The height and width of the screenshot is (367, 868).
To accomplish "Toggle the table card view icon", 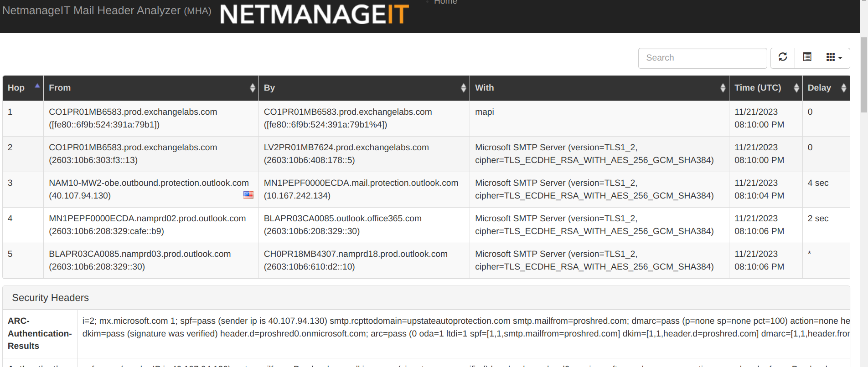I will tap(807, 58).
